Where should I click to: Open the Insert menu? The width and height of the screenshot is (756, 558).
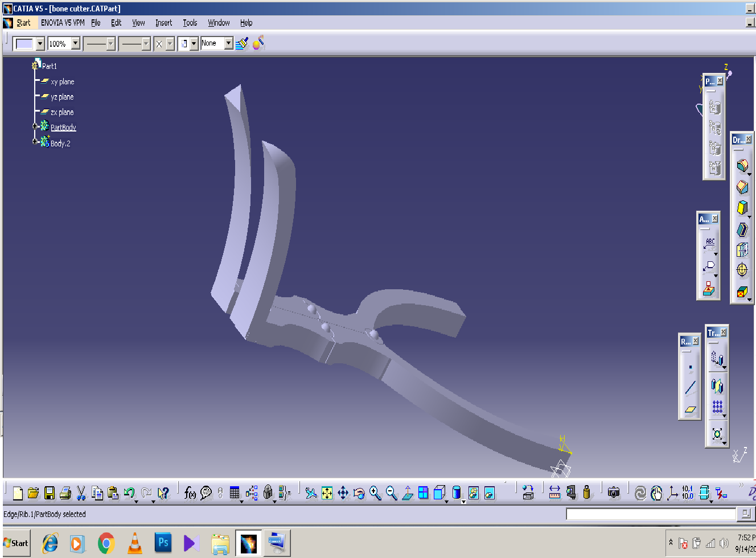tap(163, 23)
